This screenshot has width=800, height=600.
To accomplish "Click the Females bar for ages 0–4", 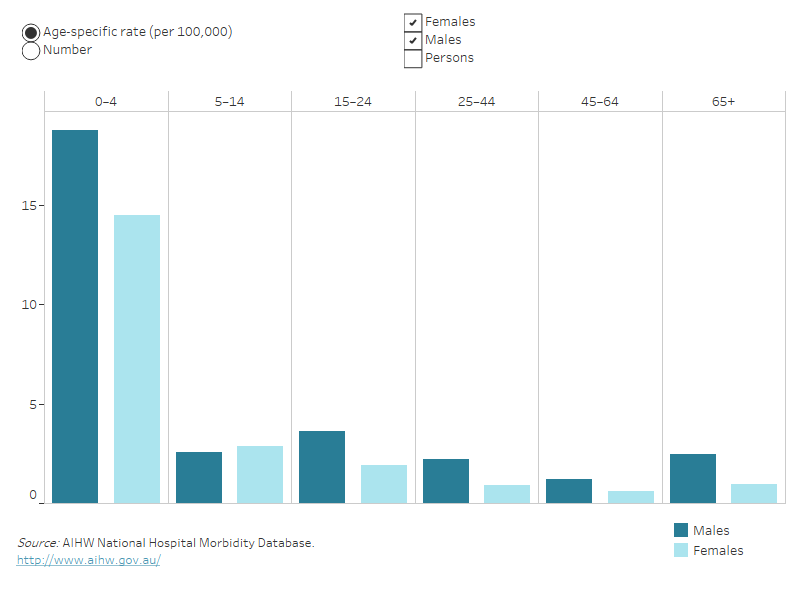I will [x=136, y=358].
